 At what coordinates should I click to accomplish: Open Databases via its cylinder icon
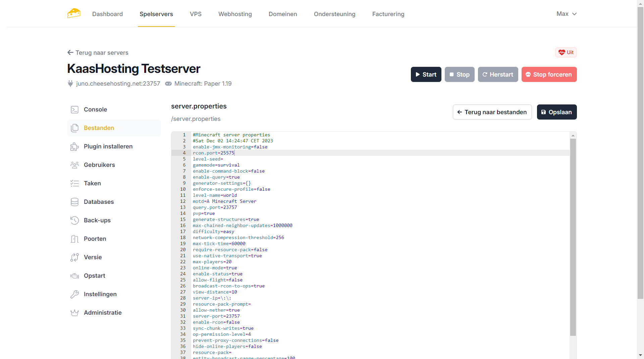[x=74, y=202]
